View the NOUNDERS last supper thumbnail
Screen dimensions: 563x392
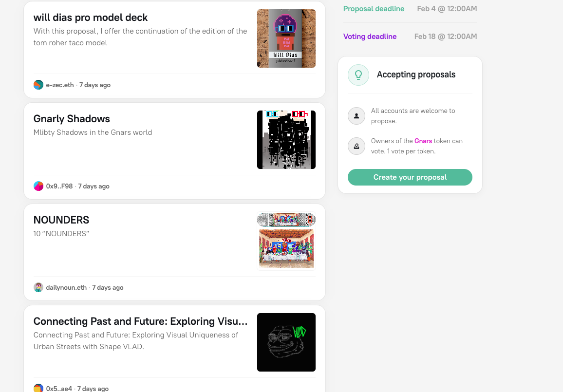click(x=286, y=241)
